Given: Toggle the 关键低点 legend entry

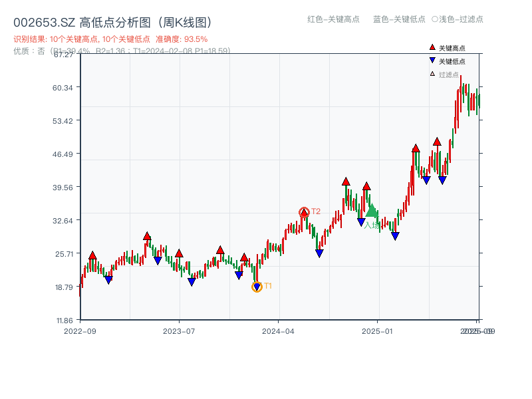Looking at the screenshot, I should click(448, 61).
